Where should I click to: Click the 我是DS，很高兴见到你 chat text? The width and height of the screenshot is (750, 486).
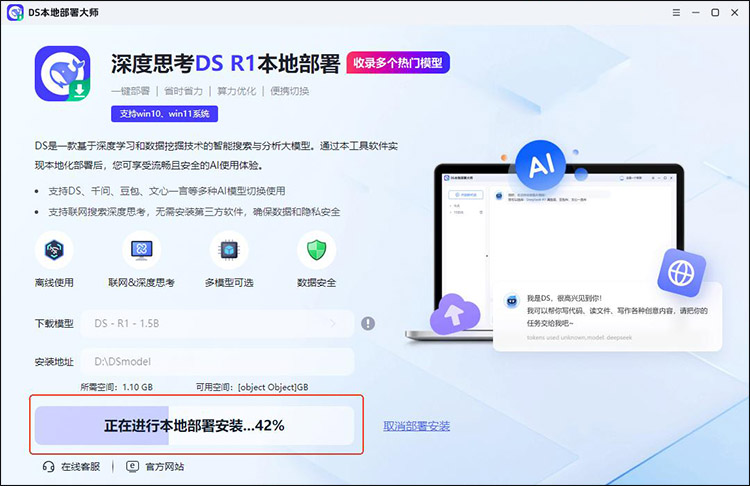564,298
